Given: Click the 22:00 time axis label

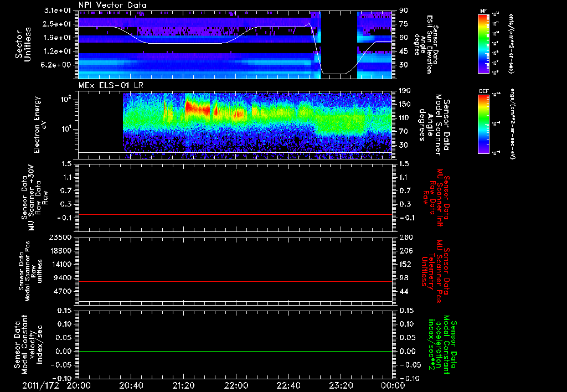Looking at the screenshot, I should [236, 386].
